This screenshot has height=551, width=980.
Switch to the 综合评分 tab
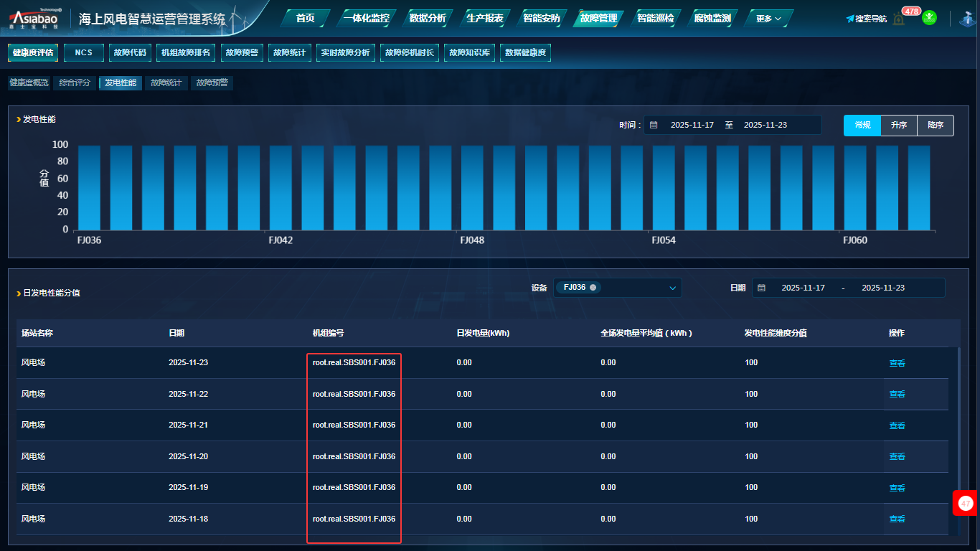coord(75,83)
